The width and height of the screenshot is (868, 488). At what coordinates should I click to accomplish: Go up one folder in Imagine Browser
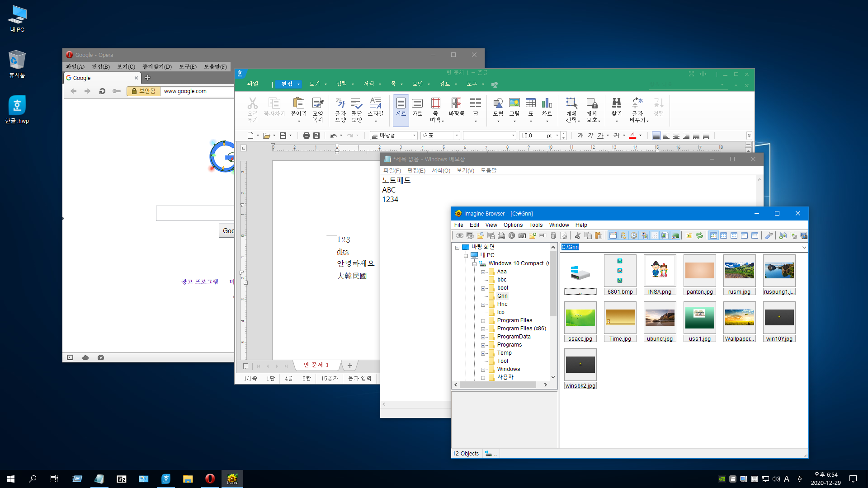689,235
